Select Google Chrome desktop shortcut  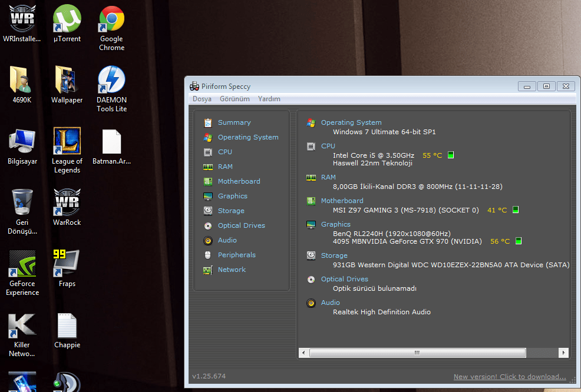coord(111,28)
